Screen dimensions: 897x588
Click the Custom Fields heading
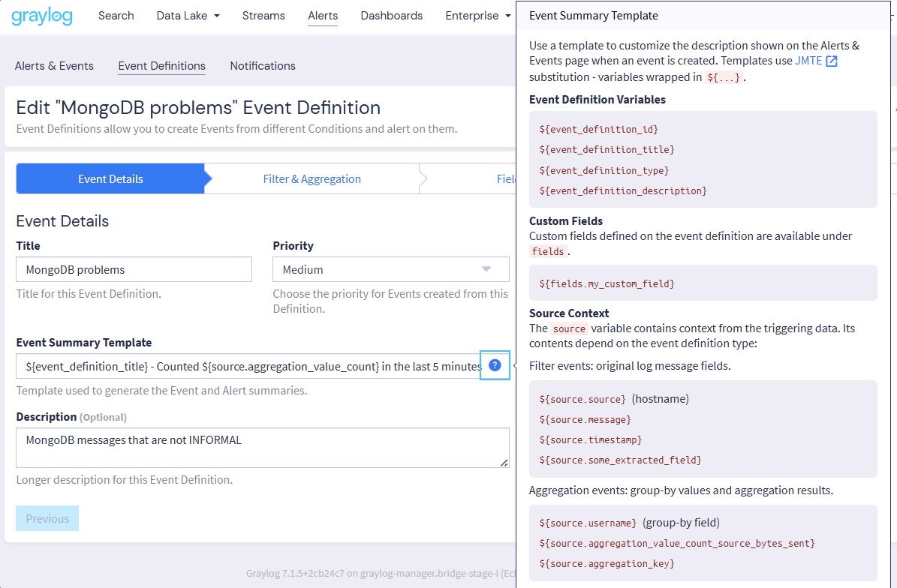tap(566, 221)
